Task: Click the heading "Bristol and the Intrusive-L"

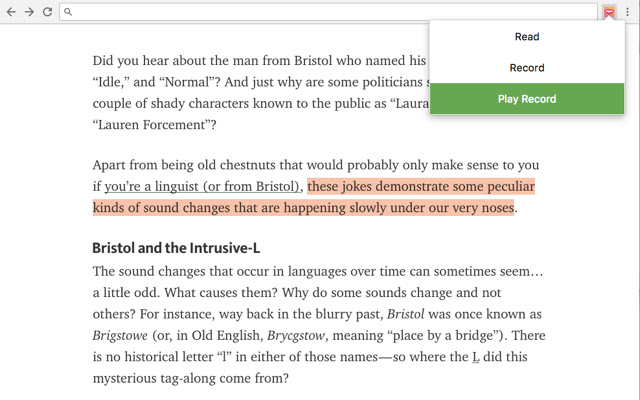Action: tap(176, 248)
